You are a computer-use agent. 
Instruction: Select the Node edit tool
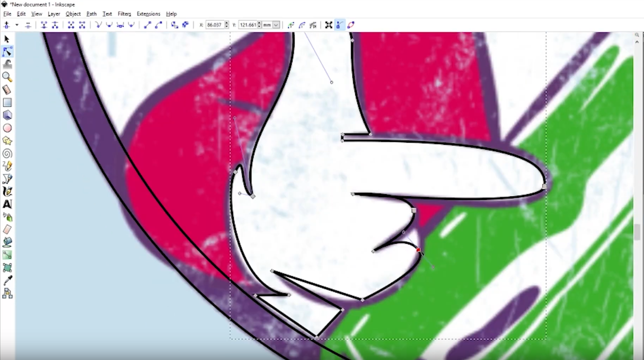click(x=7, y=51)
